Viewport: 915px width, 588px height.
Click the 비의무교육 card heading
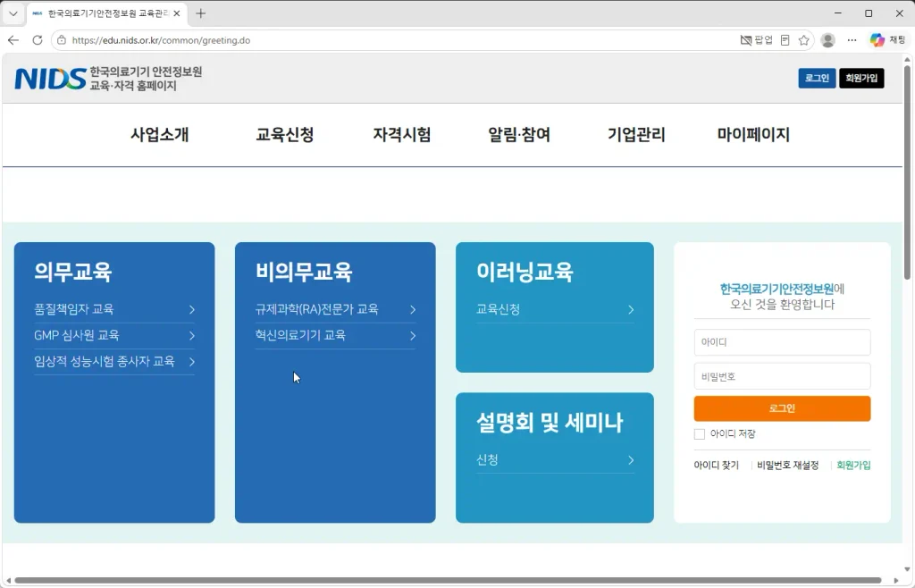304,272
